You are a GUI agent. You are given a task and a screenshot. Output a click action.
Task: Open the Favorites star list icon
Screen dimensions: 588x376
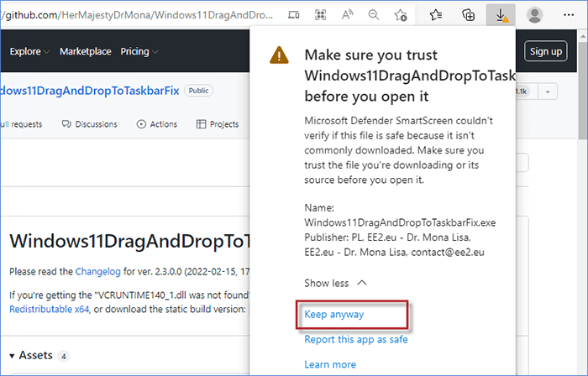pos(435,15)
